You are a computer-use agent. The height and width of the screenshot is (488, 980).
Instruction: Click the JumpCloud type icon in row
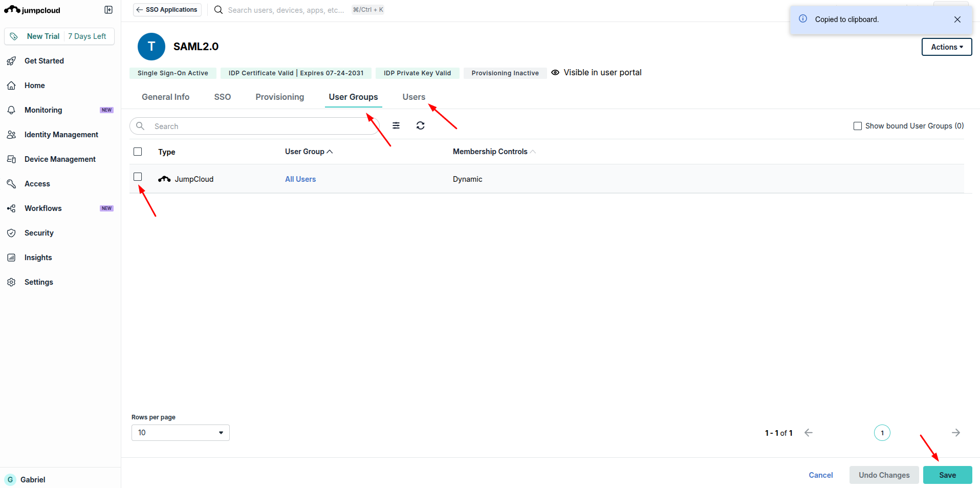coord(164,179)
